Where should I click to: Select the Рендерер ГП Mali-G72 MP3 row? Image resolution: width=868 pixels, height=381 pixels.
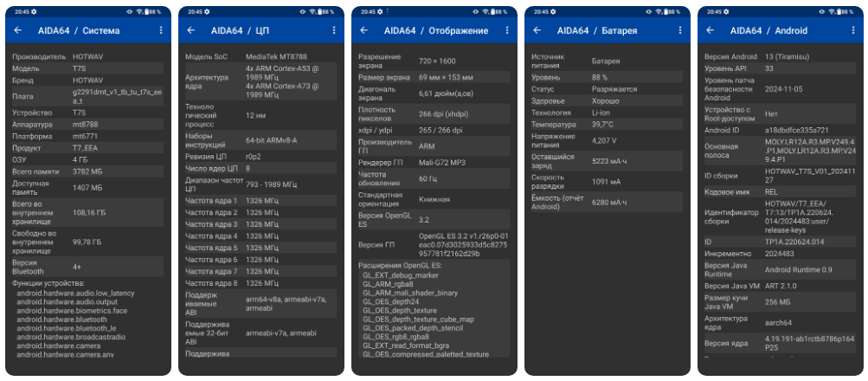pos(434,162)
